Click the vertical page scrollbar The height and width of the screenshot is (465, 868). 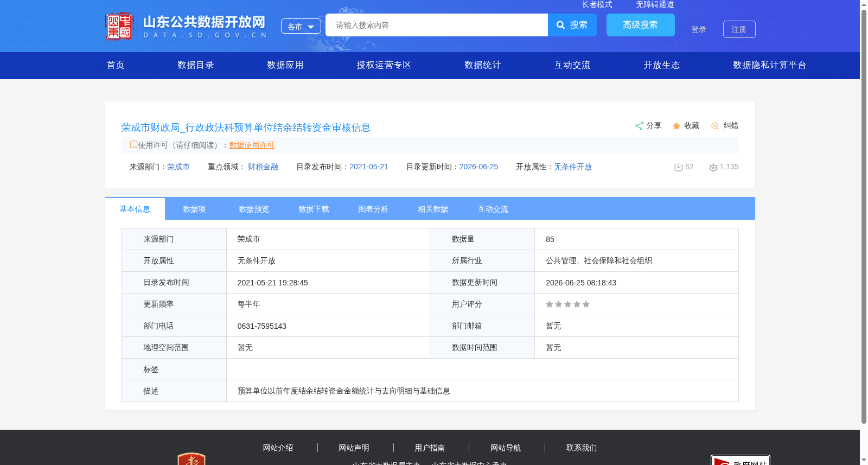864,217
